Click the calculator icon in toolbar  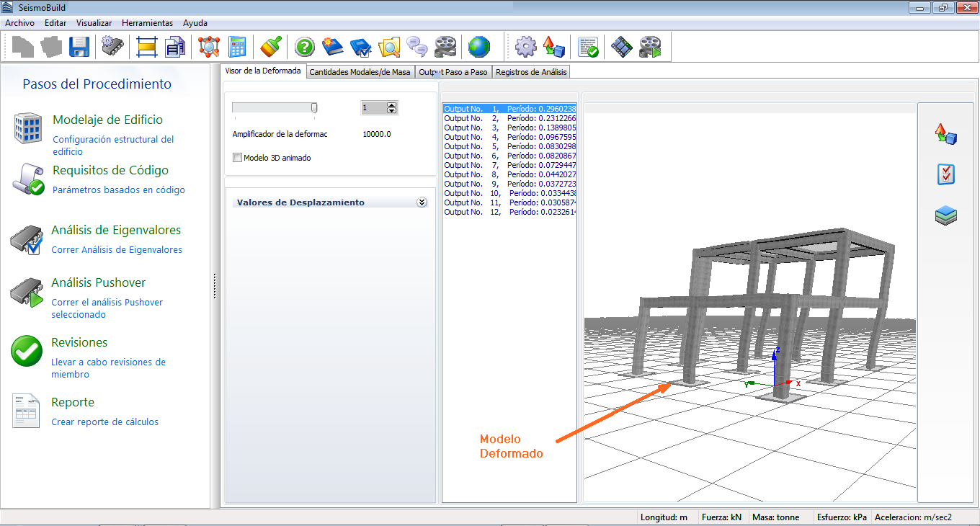click(237, 48)
